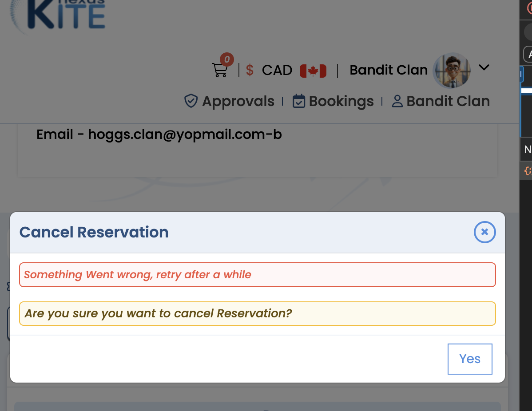Click the Bandit Clan avatar picture

point(451,70)
